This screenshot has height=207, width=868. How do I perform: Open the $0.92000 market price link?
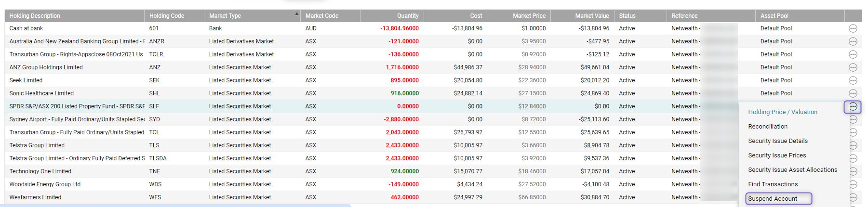point(534,54)
